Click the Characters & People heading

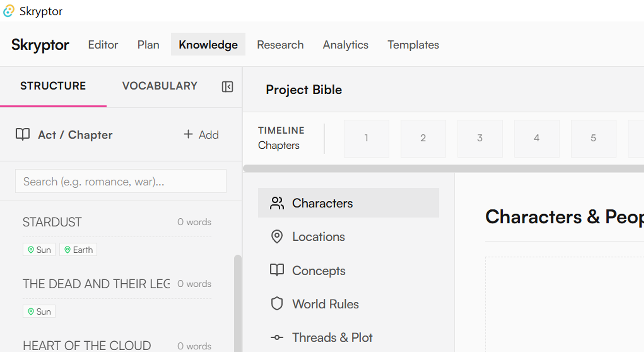[565, 217]
